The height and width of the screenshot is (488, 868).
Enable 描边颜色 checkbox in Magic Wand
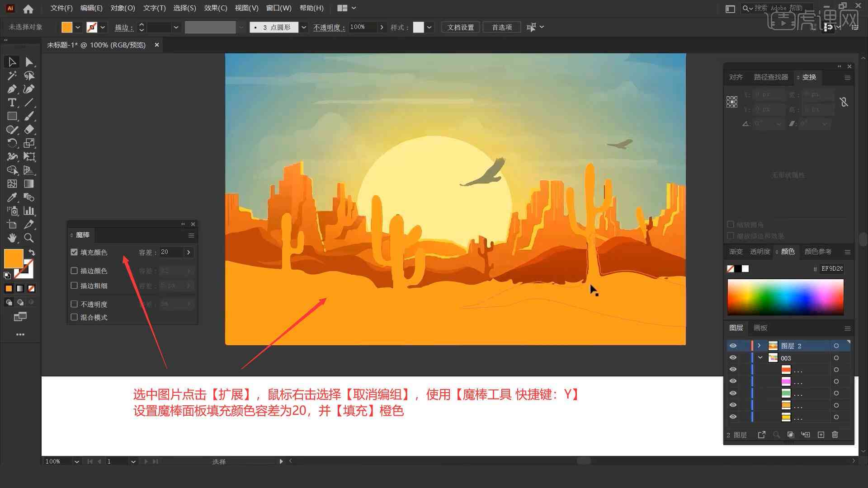[75, 271]
